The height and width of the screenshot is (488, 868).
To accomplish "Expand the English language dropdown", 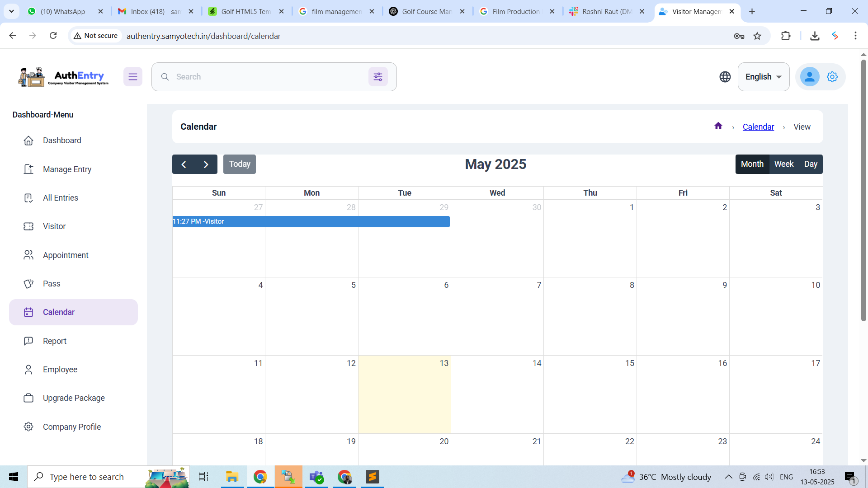I will (763, 77).
